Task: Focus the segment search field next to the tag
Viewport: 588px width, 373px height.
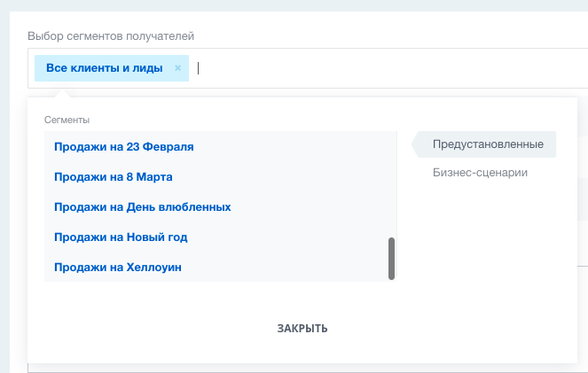Action: (390, 68)
